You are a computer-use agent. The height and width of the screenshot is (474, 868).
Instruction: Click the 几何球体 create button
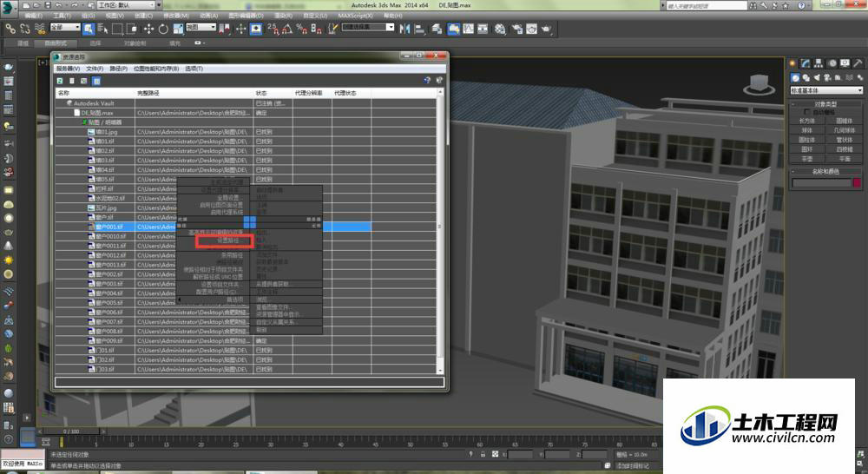tap(845, 130)
